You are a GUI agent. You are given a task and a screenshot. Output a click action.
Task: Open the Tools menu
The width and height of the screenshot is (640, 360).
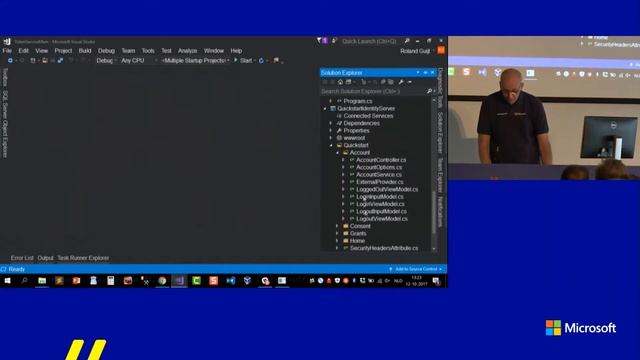point(148,51)
